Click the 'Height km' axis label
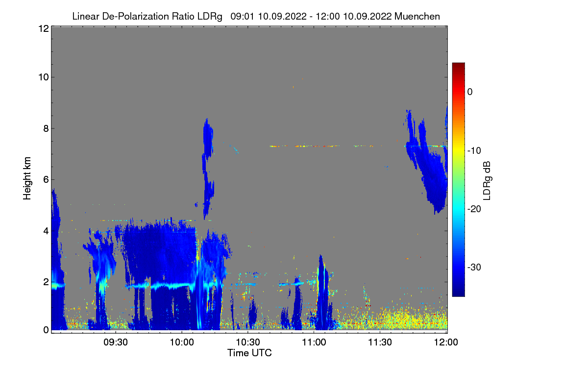The height and width of the screenshot is (392, 588). coord(27,178)
